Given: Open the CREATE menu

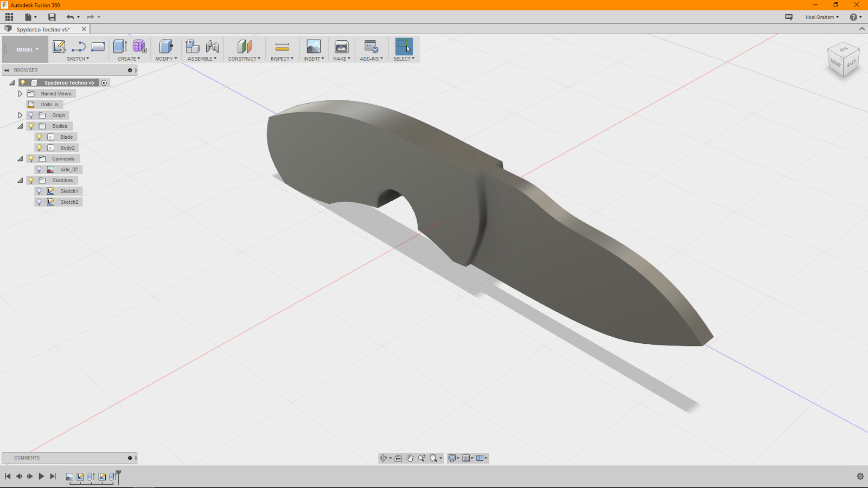Looking at the screenshot, I should [x=129, y=59].
